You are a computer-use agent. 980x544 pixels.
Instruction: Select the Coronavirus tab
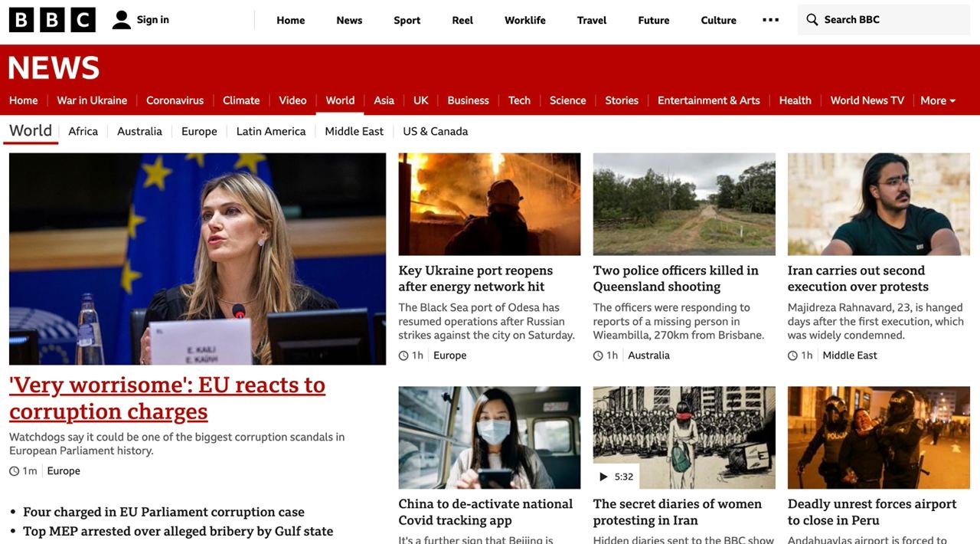point(175,100)
